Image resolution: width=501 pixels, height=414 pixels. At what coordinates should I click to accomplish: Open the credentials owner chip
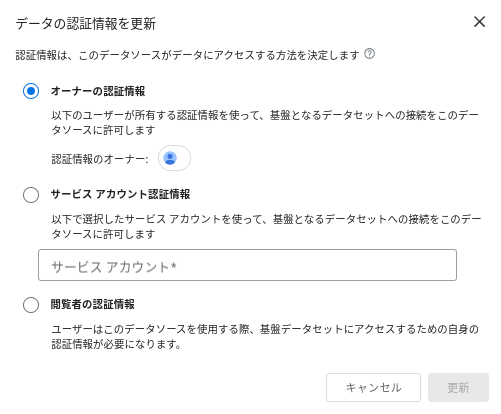pyautogui.click(x=174, y=158)
